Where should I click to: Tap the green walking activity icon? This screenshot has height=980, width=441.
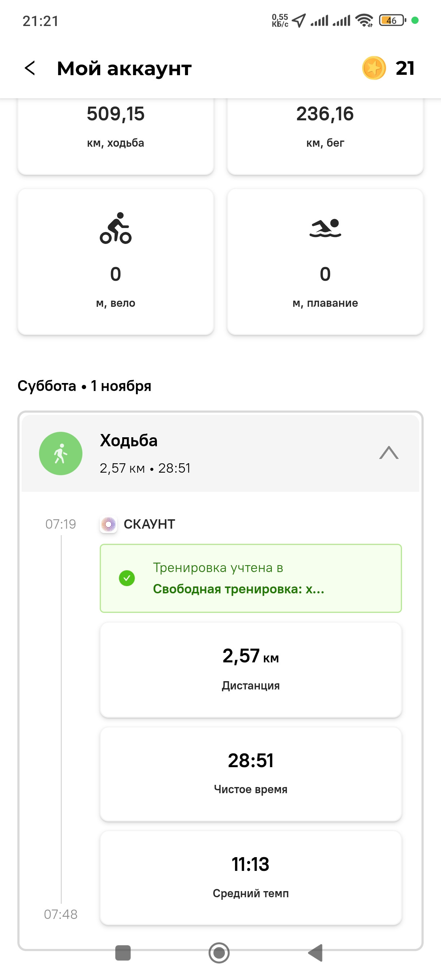61,453
